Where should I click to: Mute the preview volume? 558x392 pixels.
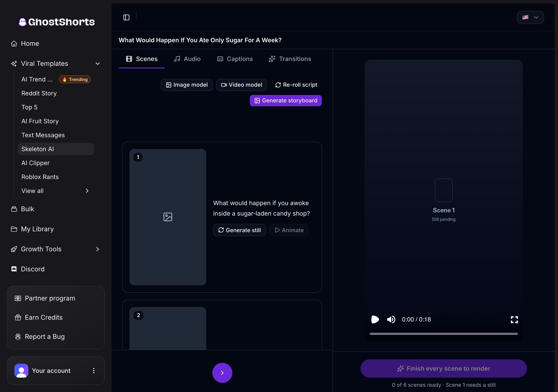(391, 319)
